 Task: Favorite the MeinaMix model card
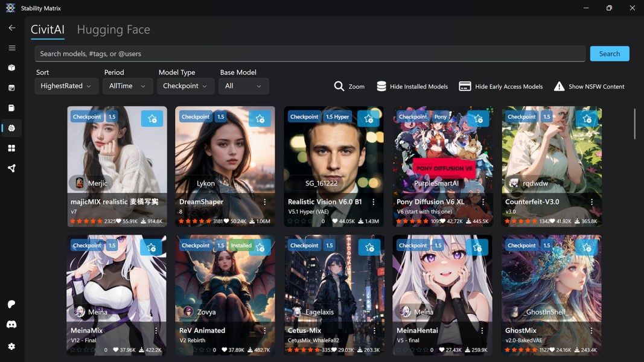pos(151,247)
